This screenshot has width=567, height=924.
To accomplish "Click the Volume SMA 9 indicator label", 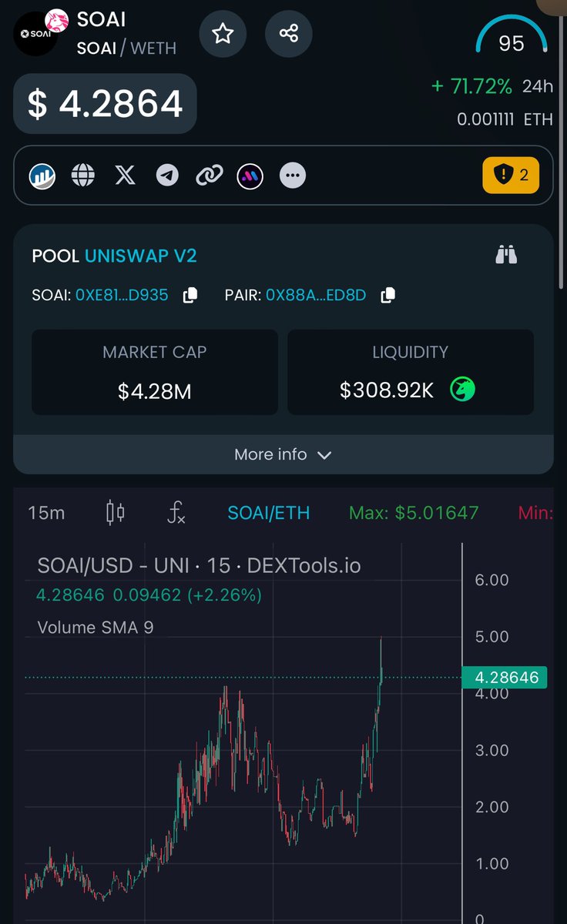I will point(96,628).
